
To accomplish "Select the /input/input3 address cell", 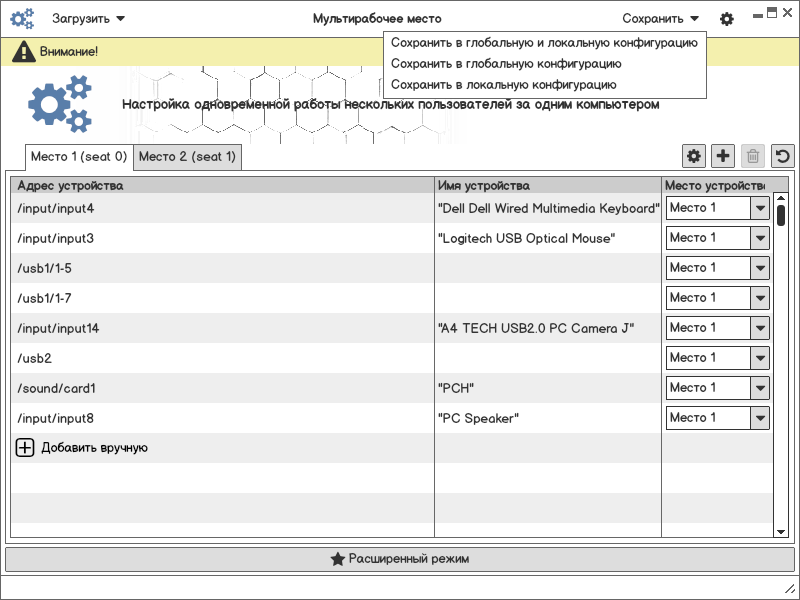I will pos(222,238).
